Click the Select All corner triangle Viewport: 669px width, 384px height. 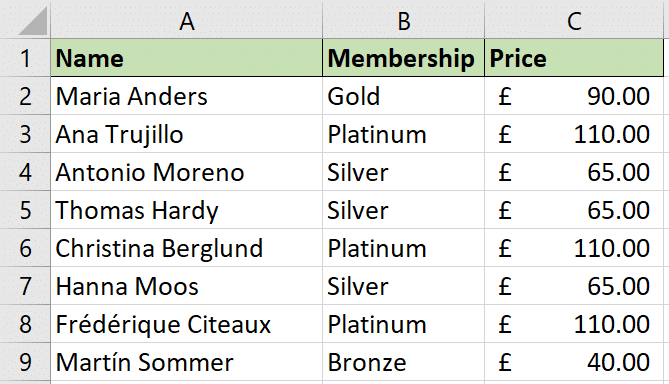[x=32, y=21]
